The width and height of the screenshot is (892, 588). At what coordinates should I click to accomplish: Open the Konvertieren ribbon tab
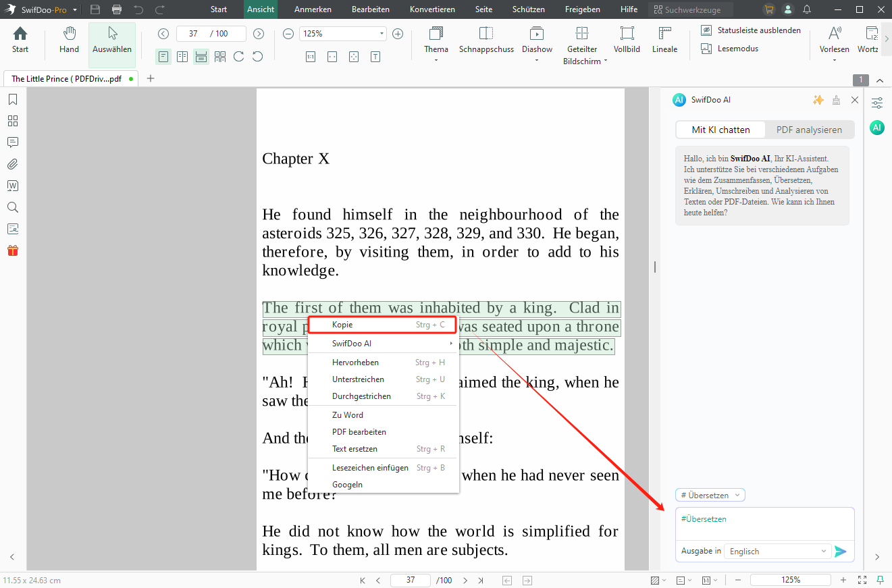(432, 9)
